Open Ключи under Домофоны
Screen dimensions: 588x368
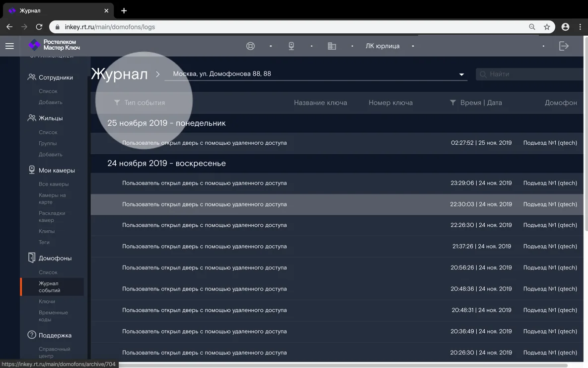[47, 301]
